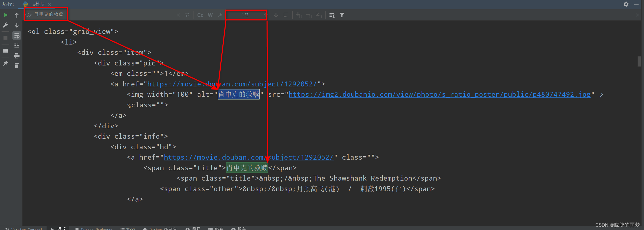Toggle Words W search option
The height and width of the screenshot is (230, 644).
(210, 15)
